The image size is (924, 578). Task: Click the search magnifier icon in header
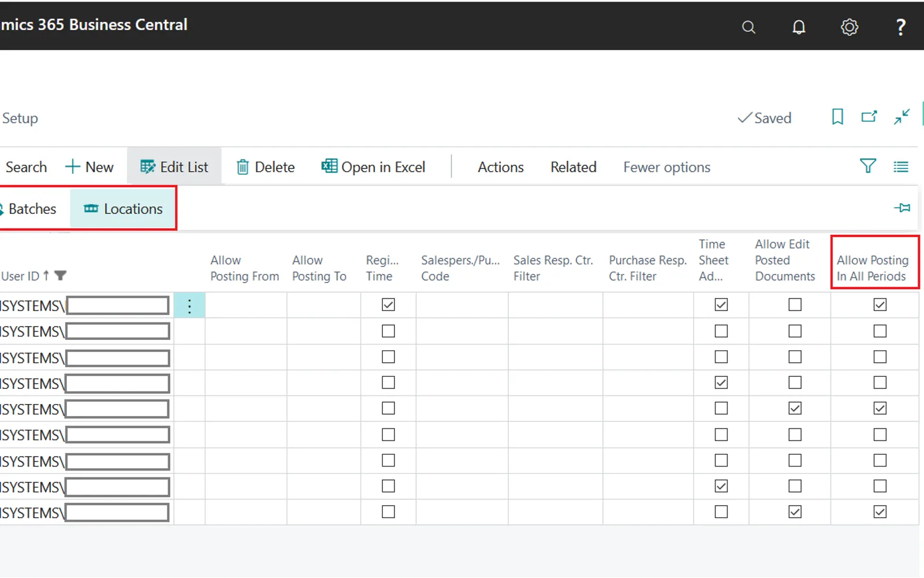[748, 27]
